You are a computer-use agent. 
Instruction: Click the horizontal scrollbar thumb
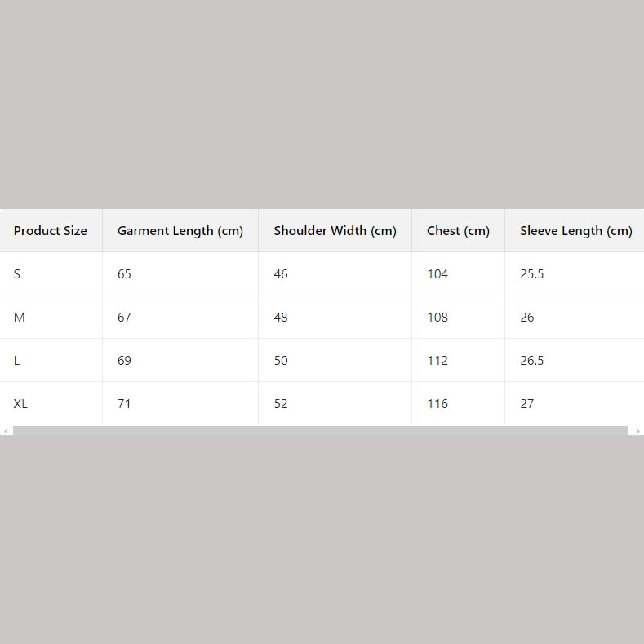pyautogui.click(x=320, y=431)
